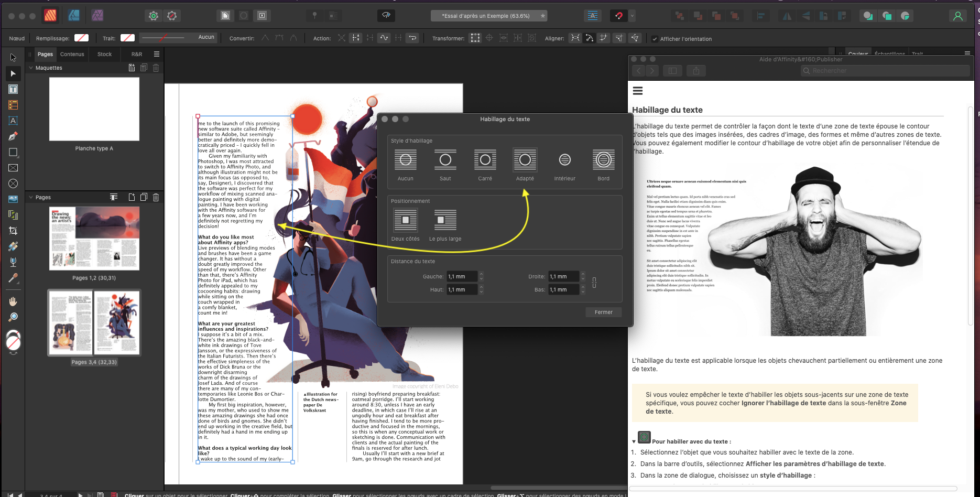This screenshot has height=497, width=980.
Task: Click Fermer to close the wrap dialog
Action: point(604,312)
